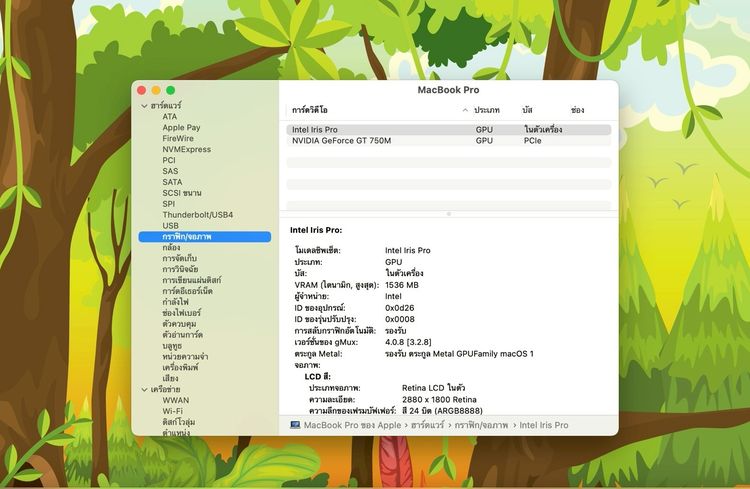Image resolution: width=750 pixels, height=489 pixels.
Task: Select การจัดเก็บ in the sidebar
Action: coord(179,258)
